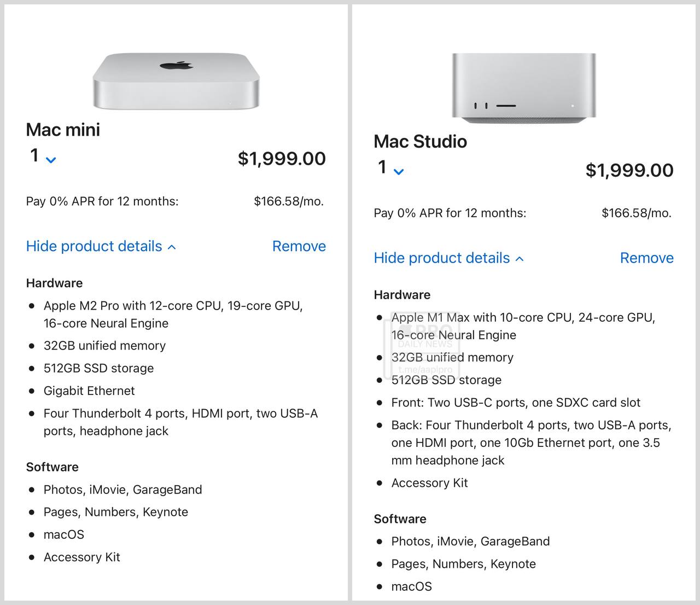
Task: Click the up caret after Mac mini Hide details
Action: coord(172,247)
